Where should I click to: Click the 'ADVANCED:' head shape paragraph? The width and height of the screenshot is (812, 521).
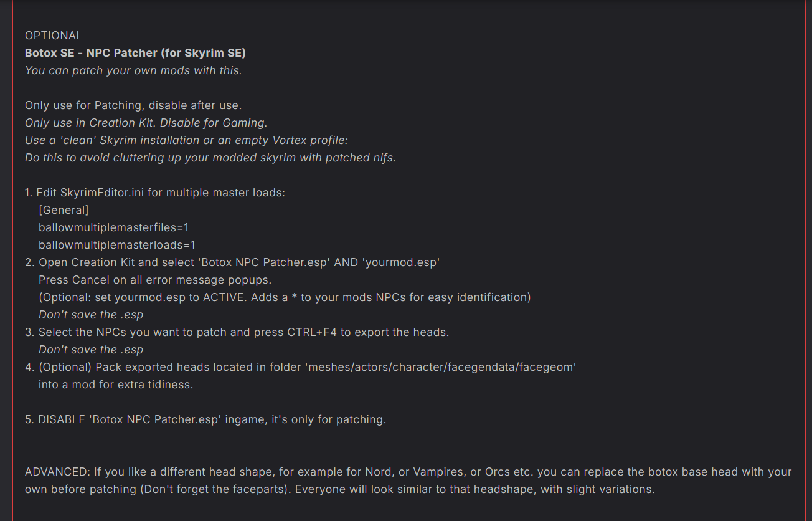pos(408,480)
